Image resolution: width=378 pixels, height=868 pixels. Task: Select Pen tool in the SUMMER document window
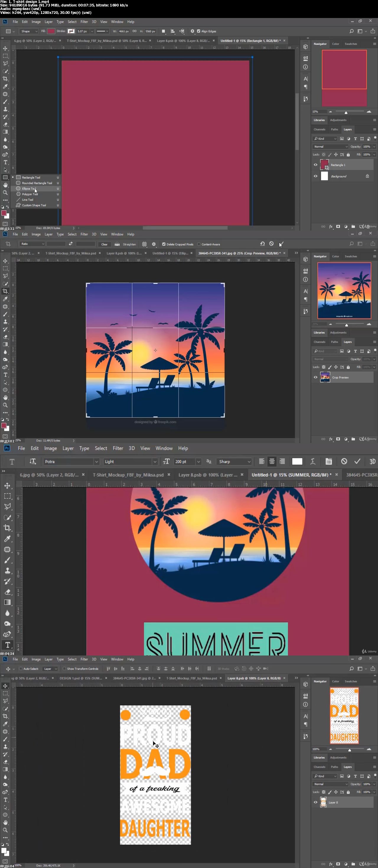[7, 634]
